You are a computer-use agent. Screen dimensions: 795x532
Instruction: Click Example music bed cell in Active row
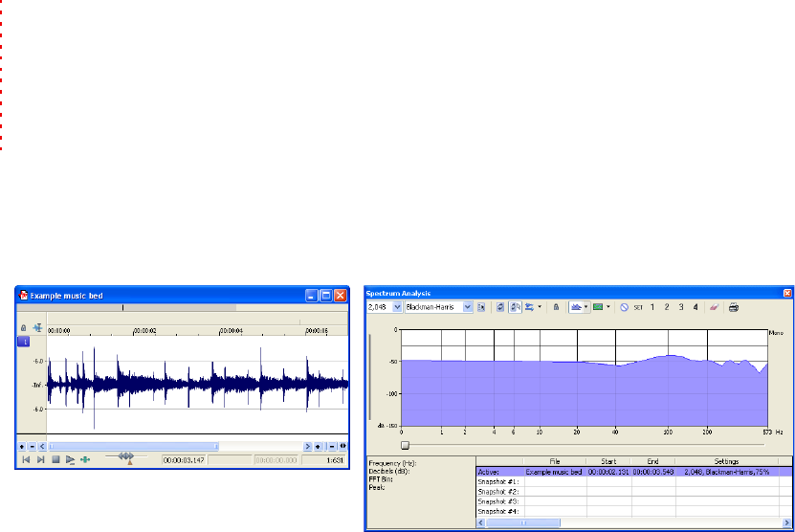tap(554, 472)
